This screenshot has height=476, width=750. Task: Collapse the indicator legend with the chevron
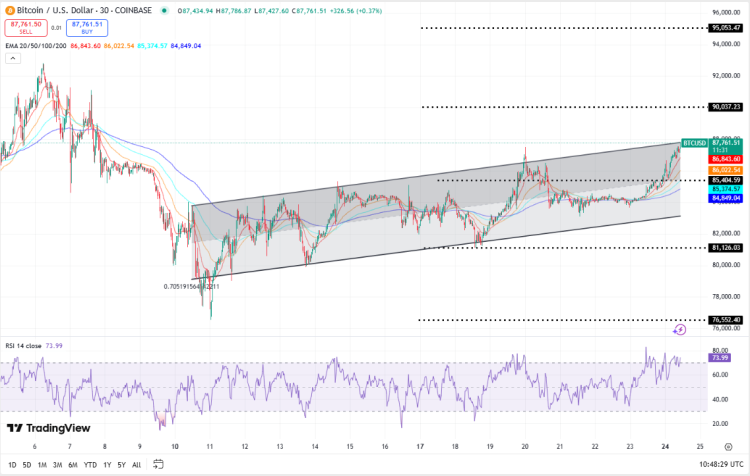(13, 59)
